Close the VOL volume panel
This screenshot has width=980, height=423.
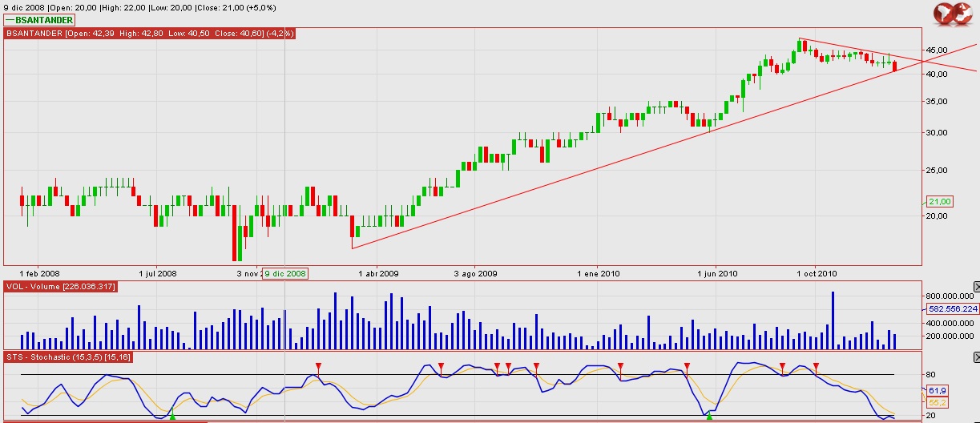976,286
